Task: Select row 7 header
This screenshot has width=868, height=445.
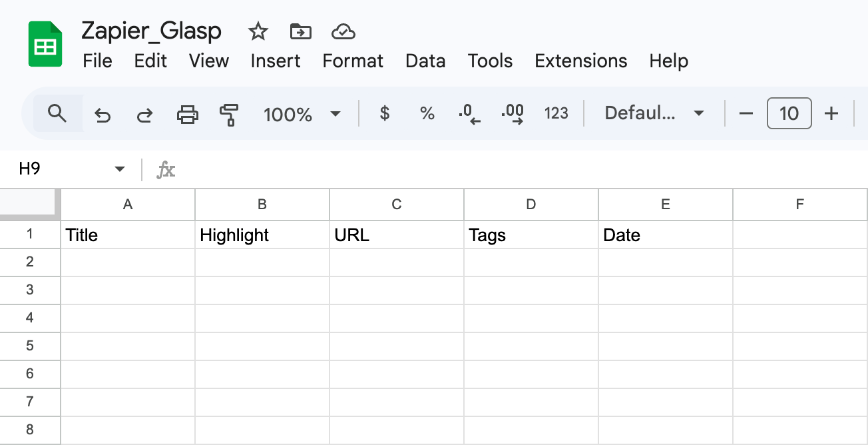Action: pyautogui.click(x=30, y=402)
